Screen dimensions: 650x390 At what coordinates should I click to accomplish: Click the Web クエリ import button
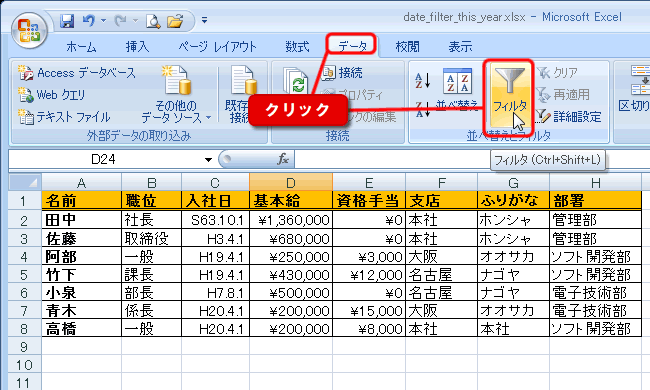coord(51,95)
